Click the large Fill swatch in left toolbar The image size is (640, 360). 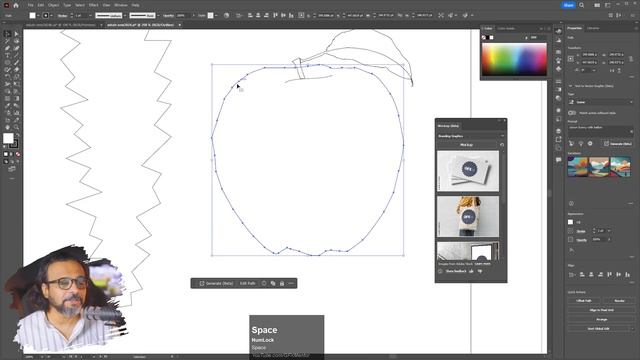pos(8,138)
